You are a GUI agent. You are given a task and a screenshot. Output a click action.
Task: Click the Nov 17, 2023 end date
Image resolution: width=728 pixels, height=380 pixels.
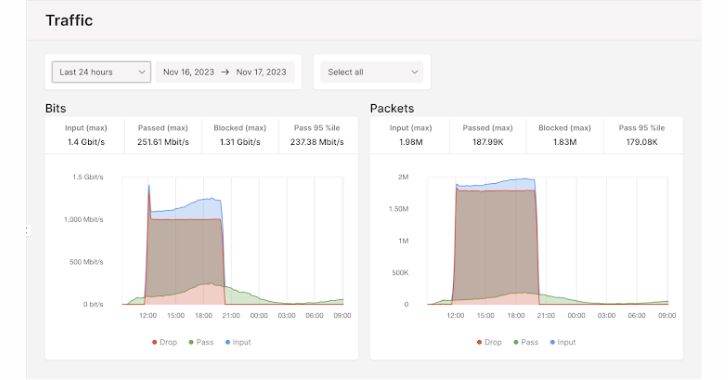[261, 72]
